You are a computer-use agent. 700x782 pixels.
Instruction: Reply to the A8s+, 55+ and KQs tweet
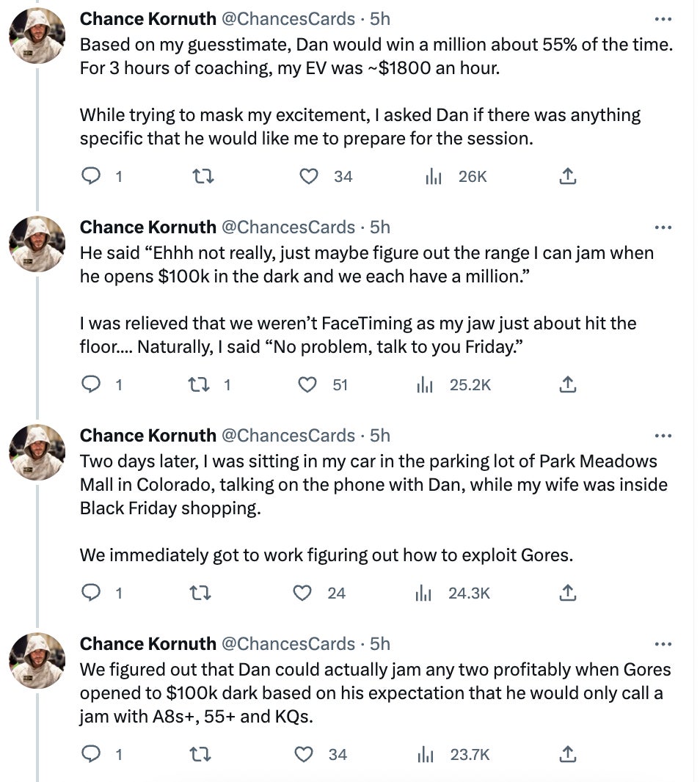(x=91, y=754)
